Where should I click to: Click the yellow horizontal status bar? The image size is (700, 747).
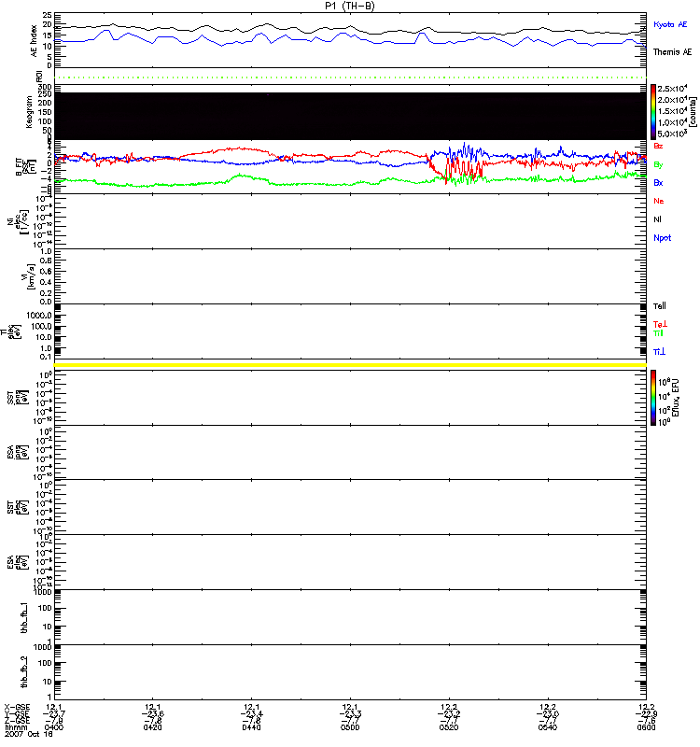tap(351, 364)
